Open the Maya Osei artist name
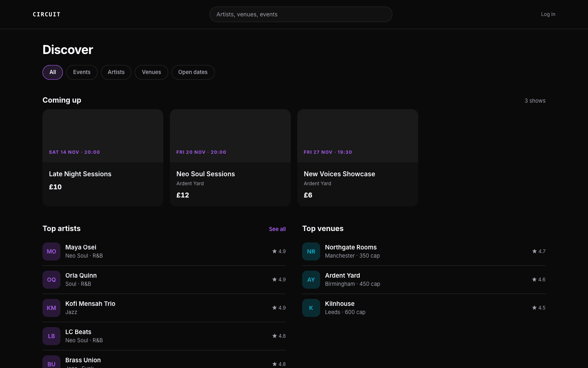588x368 pixels. pos(81,247)
